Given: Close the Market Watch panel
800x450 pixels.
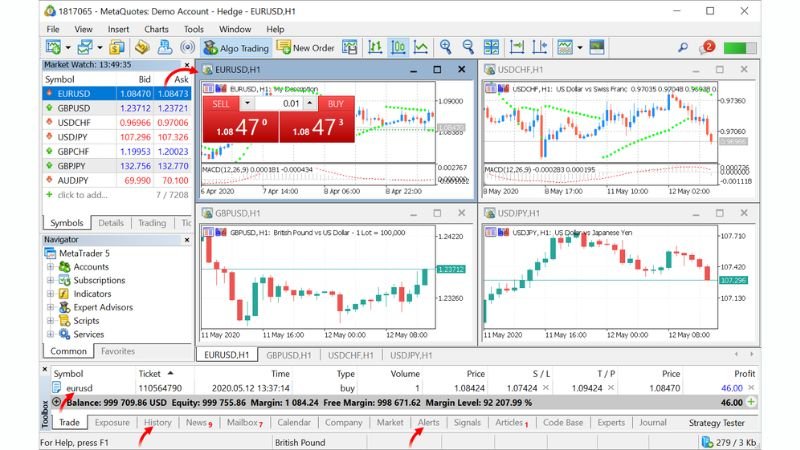Looking at the screenshot, I should (x=187, y=65).
